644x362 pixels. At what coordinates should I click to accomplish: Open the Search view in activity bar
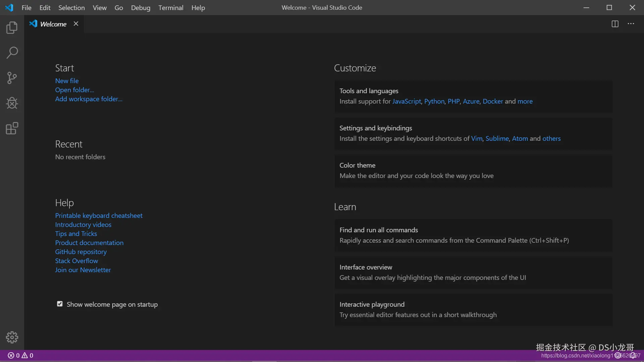pyautogui.click(x=12, y=53)
